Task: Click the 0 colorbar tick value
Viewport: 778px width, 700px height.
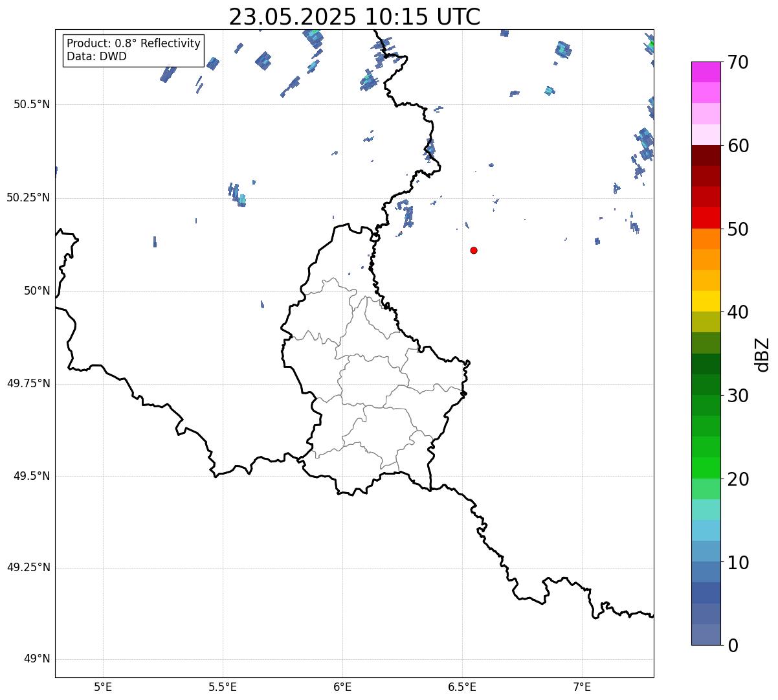Action: [733, 646]
